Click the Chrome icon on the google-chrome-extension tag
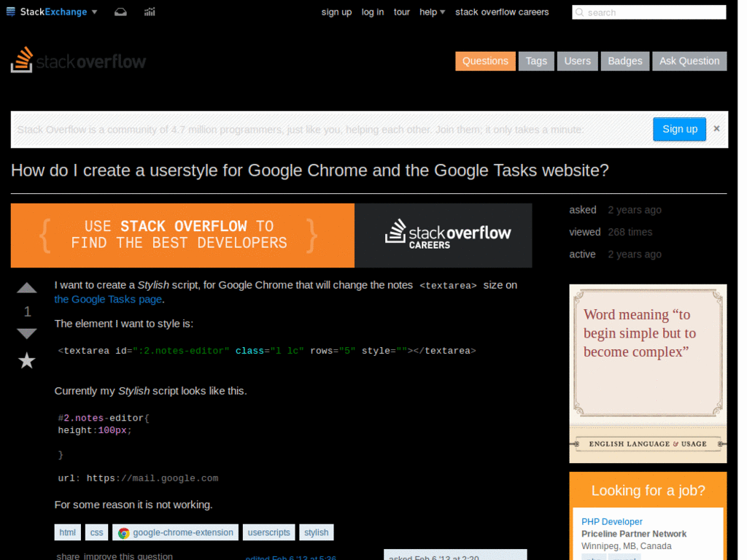The width and height of the screenshot is (747, 560). [x=123, y=532]
